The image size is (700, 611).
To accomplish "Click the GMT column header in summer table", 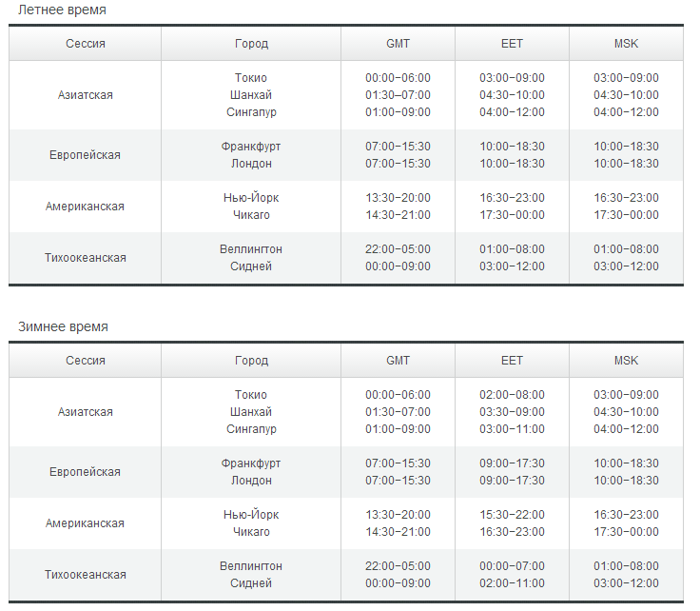I will 398,44.
